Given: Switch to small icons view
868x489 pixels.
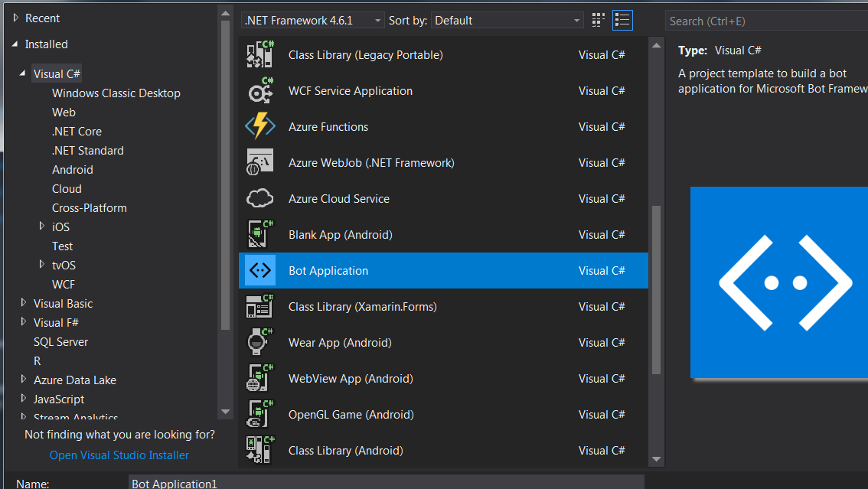Looking at the screenshot, I should (x=599, y=21).
